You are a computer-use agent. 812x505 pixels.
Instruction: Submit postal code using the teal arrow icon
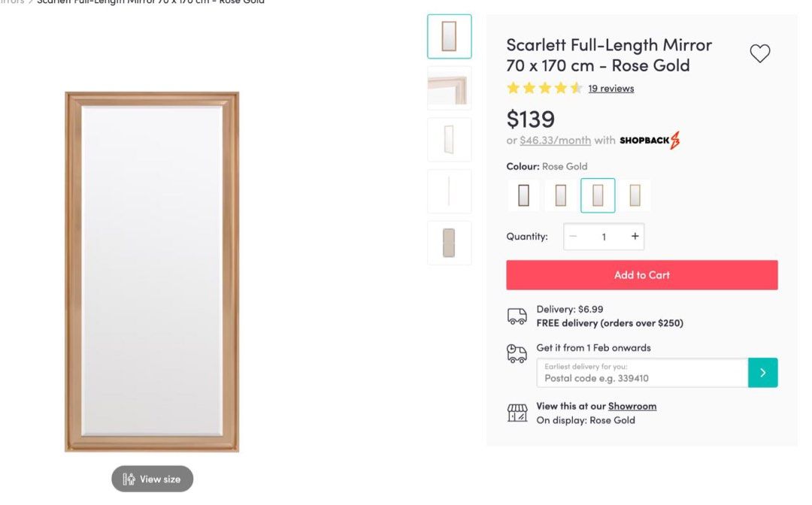coord(762,372)
